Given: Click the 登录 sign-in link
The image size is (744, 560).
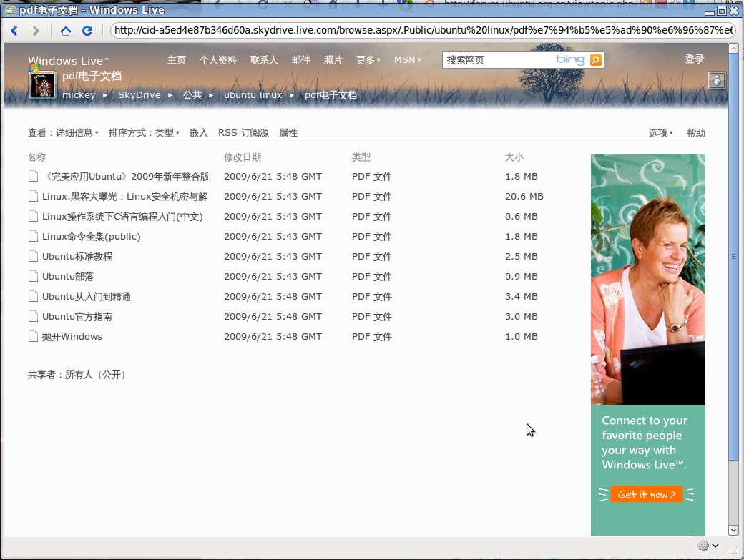Looking at the screenshot, I should (x=694, y=59).
